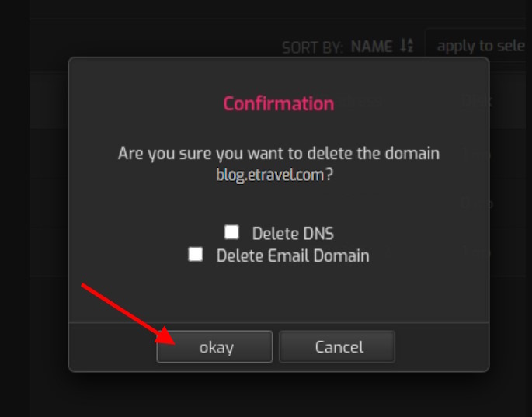Screen dimensions: 532x417
Task: Confirm deletion with the okay button
Action: tap(214, 347)
